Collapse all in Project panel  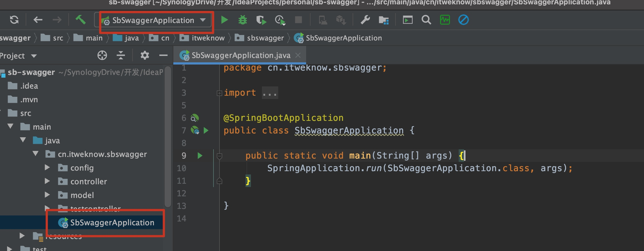[x=121, y=56]
